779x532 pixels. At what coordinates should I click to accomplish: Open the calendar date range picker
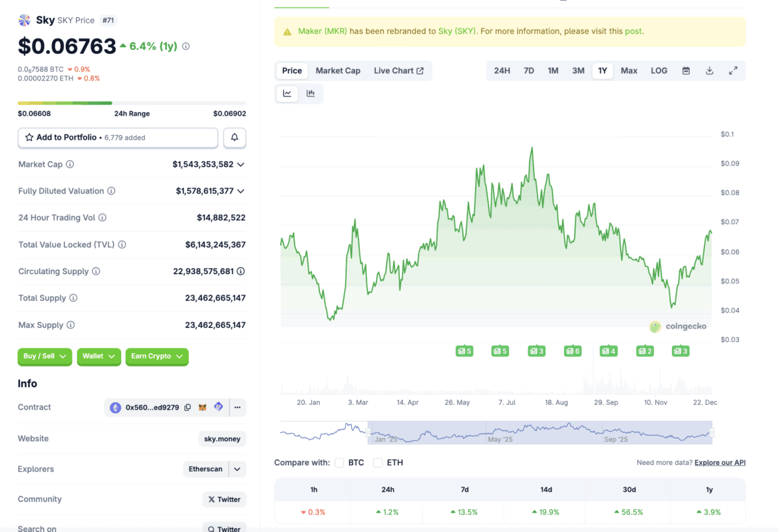[686, 70]
